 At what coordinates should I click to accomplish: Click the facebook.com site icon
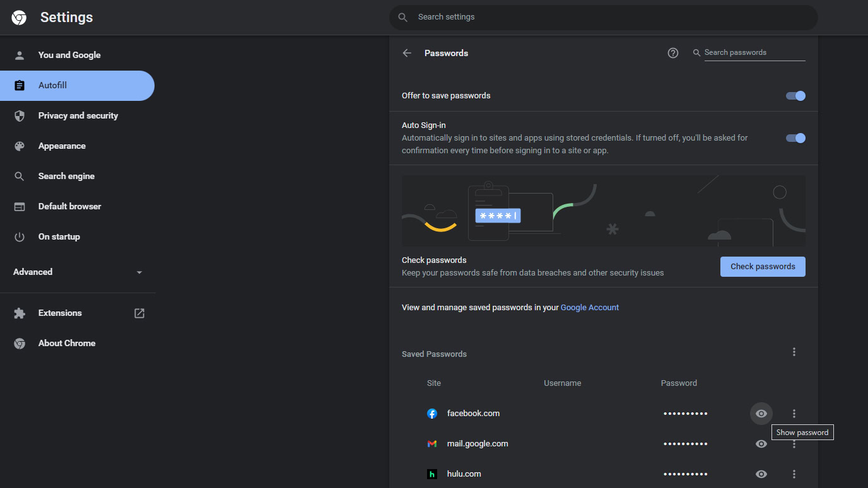pyautogui.click(x=432, y=414)
